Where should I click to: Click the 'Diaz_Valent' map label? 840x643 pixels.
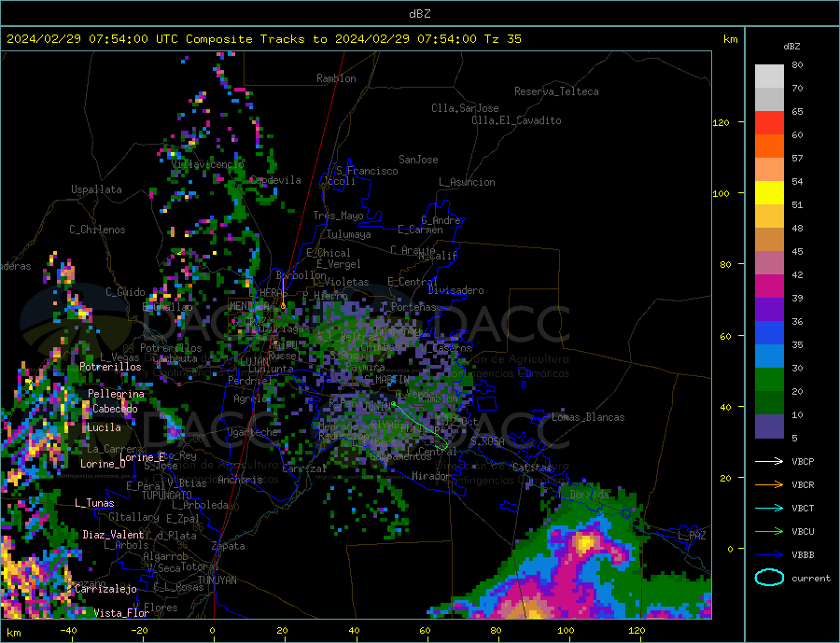(x=113, y=535)
